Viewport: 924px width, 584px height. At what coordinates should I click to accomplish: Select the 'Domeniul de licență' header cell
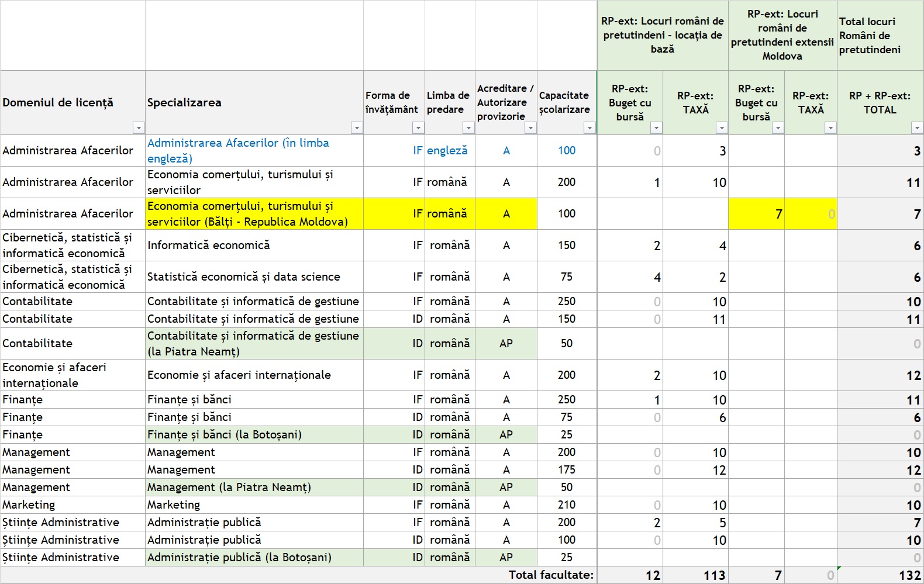click(x=73, y=103)
